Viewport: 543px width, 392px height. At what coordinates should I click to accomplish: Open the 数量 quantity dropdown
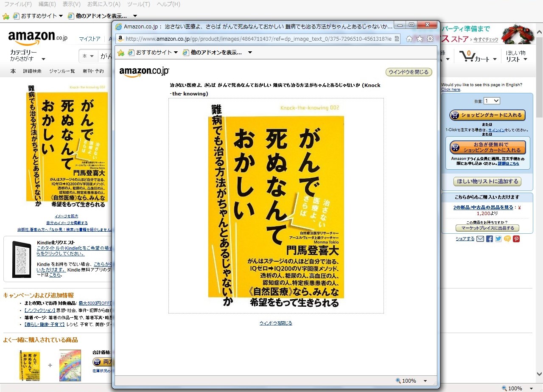click(x=492, y=101)
